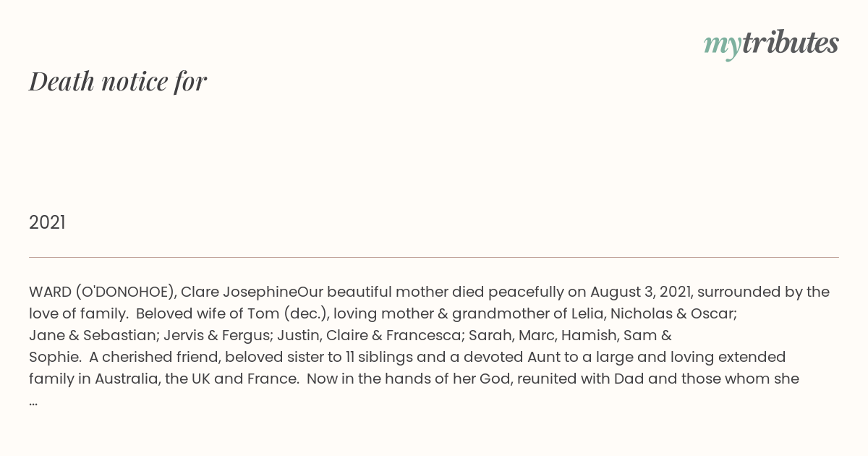Select the 'Death notice for' heading
Viewport: 868px width, 456px height.
point(118,81)
